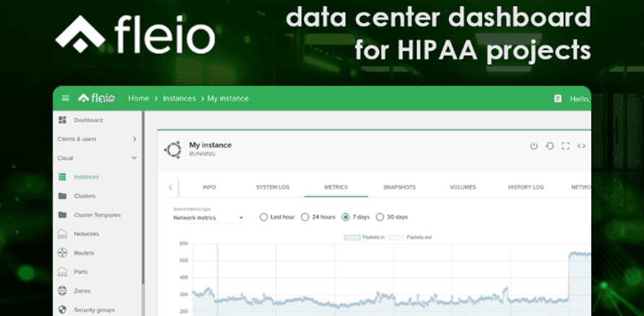Select the Last hour radio button
The width and height of the screenshot is (644, 316).
tap(264, 217)
